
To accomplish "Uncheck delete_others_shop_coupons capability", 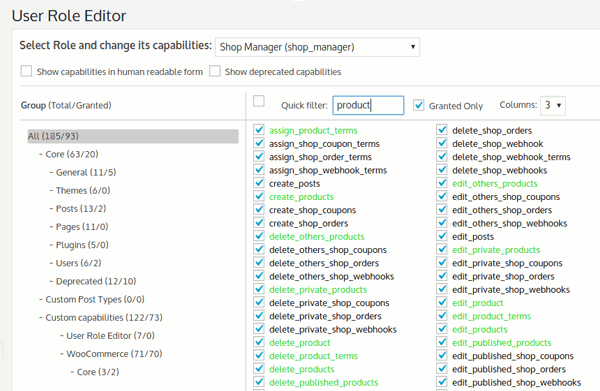I will [x=259, y=249].
